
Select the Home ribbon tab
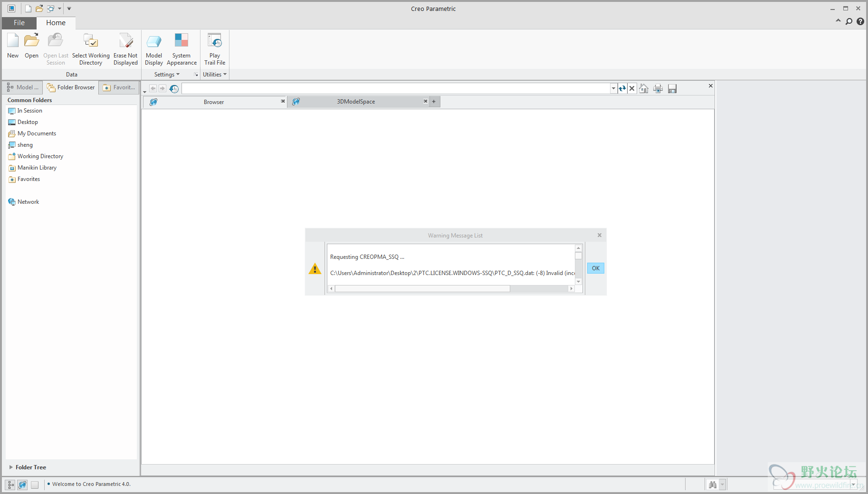point(56,23)
